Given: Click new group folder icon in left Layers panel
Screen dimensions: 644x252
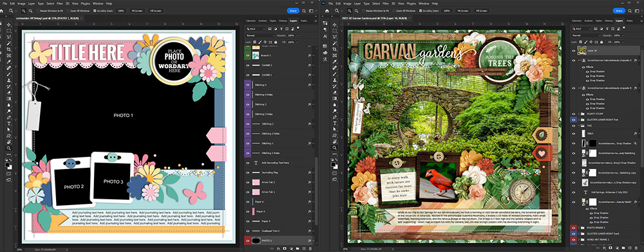Looking at the screenshot, I should tap(298, 248).
